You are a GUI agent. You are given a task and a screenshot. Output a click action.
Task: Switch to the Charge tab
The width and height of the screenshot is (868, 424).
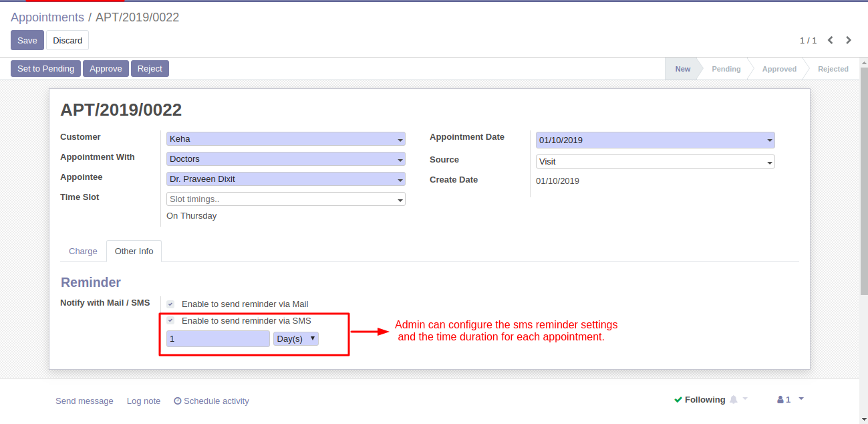[x=83, y=251]
